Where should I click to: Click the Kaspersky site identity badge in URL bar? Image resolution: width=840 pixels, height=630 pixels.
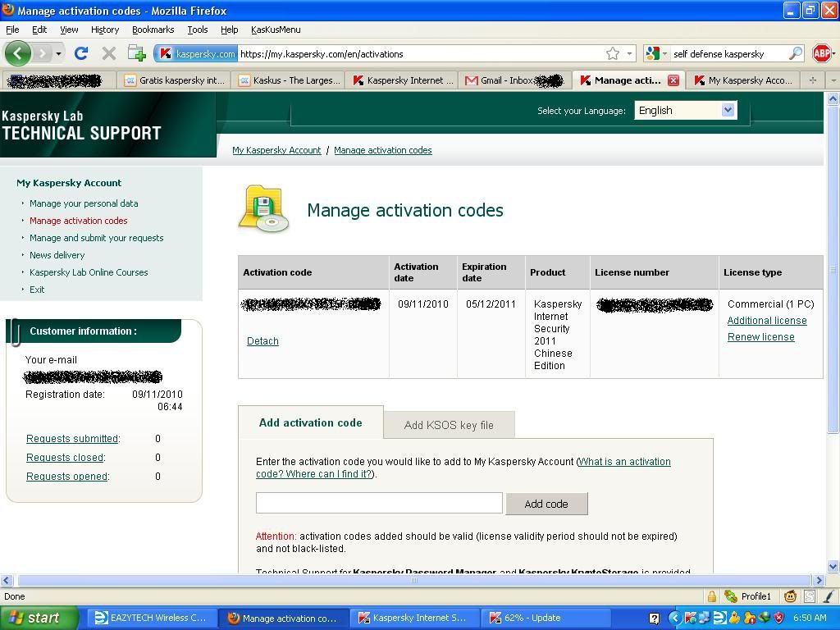tap(197, 53)
